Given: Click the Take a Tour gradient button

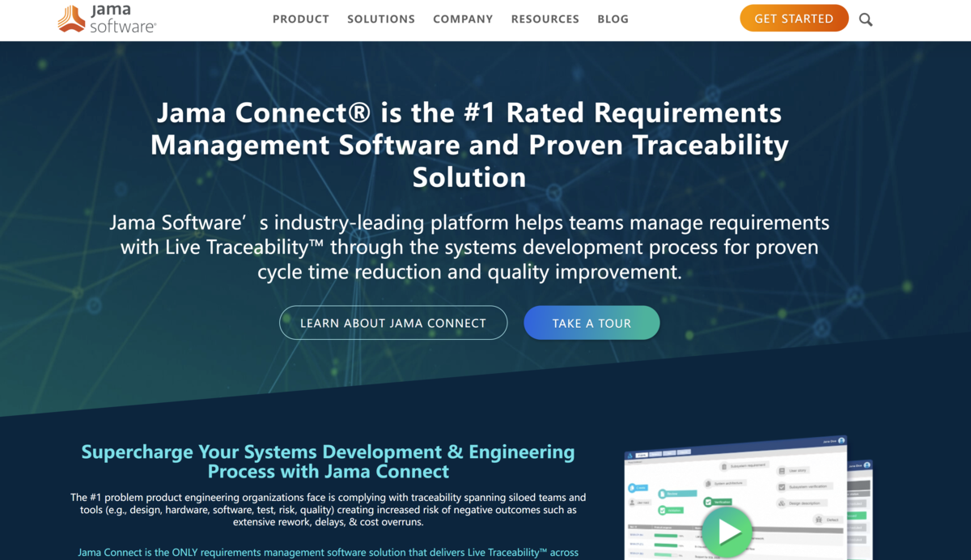Looking at the screenshot, I should tap(592, 323).
